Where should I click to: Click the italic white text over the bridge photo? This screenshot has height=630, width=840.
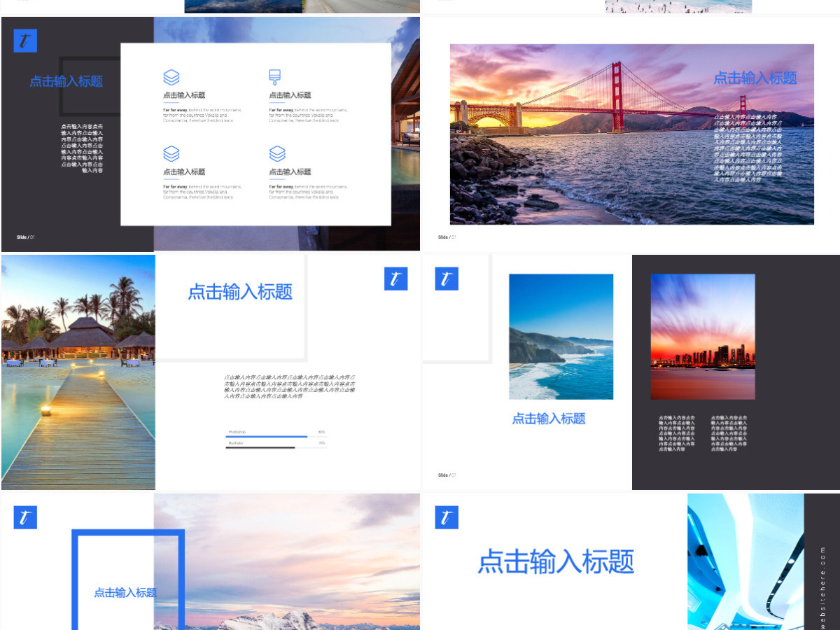pyautogui.click(x=748, y=148)
